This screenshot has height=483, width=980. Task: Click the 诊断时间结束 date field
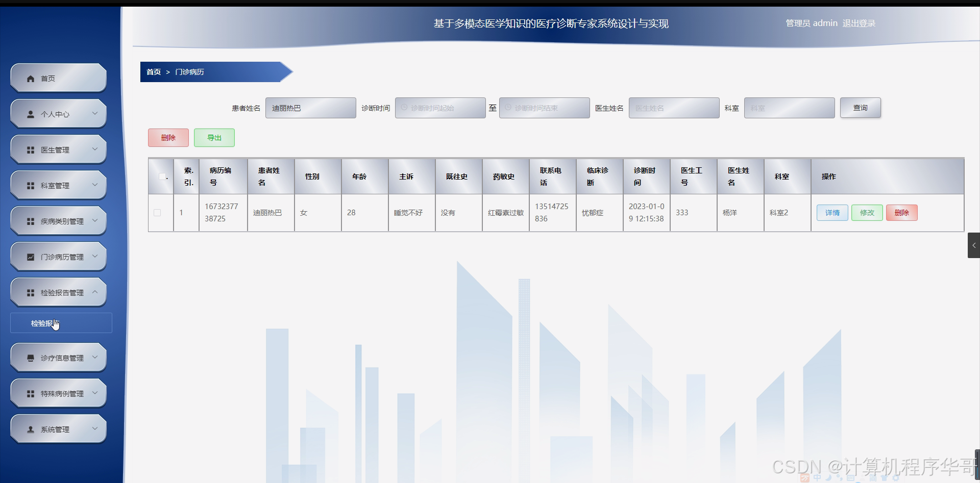(x=545, y=108)
